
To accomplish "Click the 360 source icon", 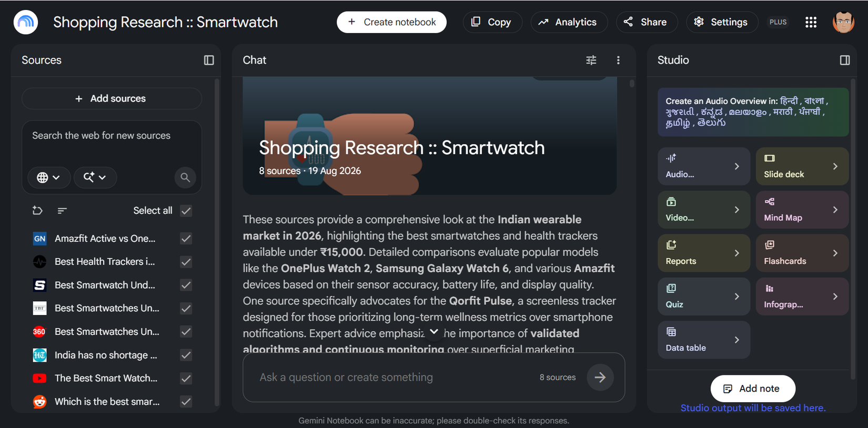I will 39,332.
